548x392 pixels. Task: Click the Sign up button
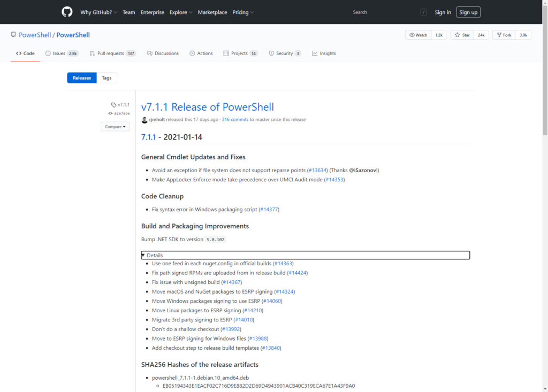click(x=468, y=12)
